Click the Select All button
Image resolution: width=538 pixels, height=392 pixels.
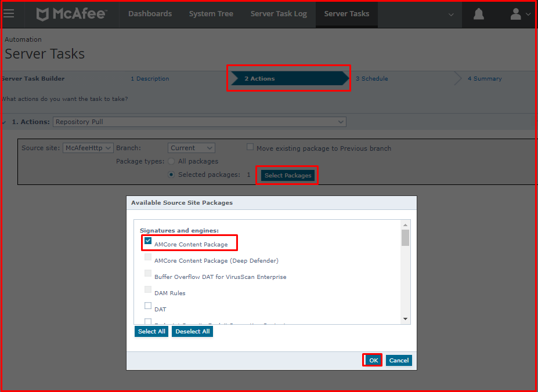(x=151, y=331)
